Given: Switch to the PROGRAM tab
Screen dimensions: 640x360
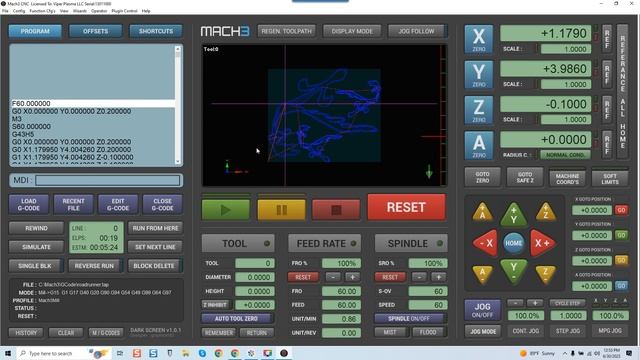Looking at the screenshot, I should (35, 31).
